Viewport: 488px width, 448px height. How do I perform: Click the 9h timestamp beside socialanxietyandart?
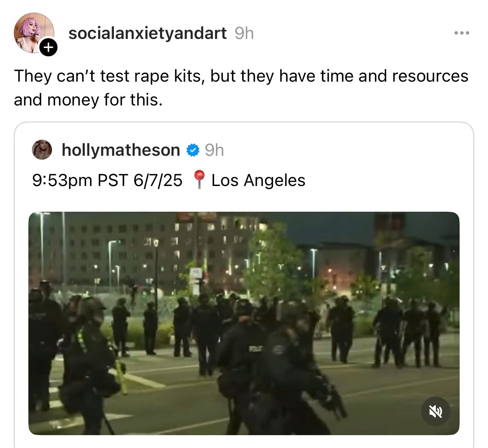click(x=244, y=33)
